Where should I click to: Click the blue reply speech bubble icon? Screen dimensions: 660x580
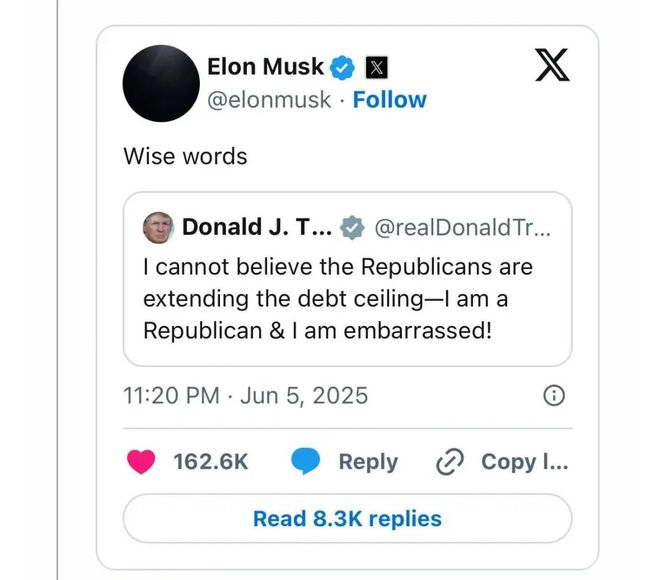pos(305,461)
